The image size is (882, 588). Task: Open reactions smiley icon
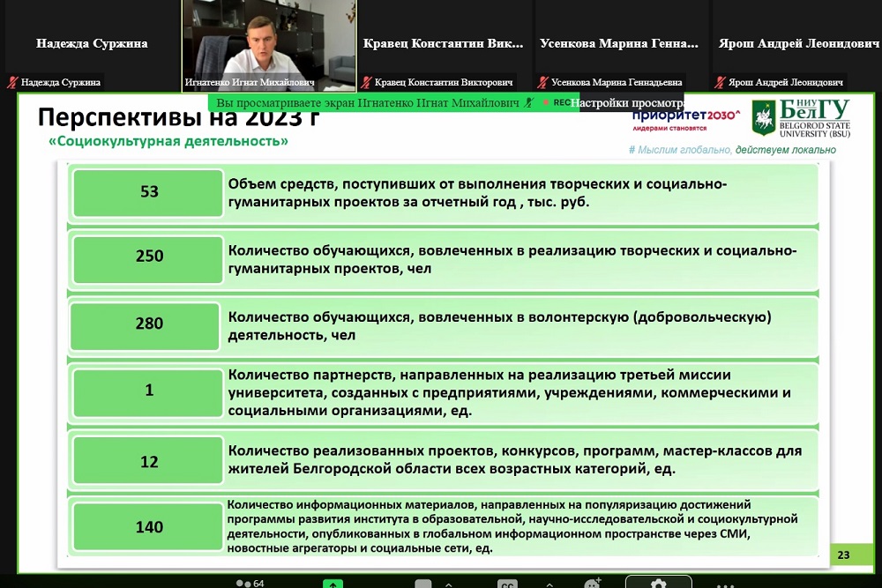point(593,584)
